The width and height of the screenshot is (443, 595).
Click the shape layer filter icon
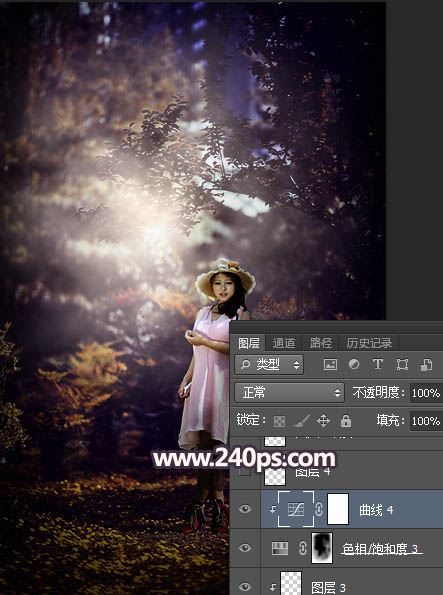pos(402,365)
